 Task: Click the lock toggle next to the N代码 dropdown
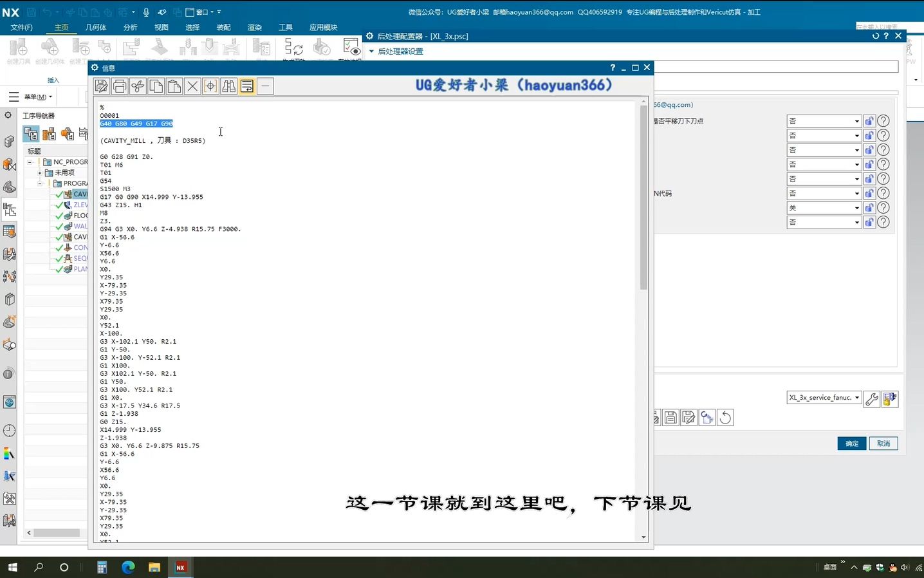(869, 193)
